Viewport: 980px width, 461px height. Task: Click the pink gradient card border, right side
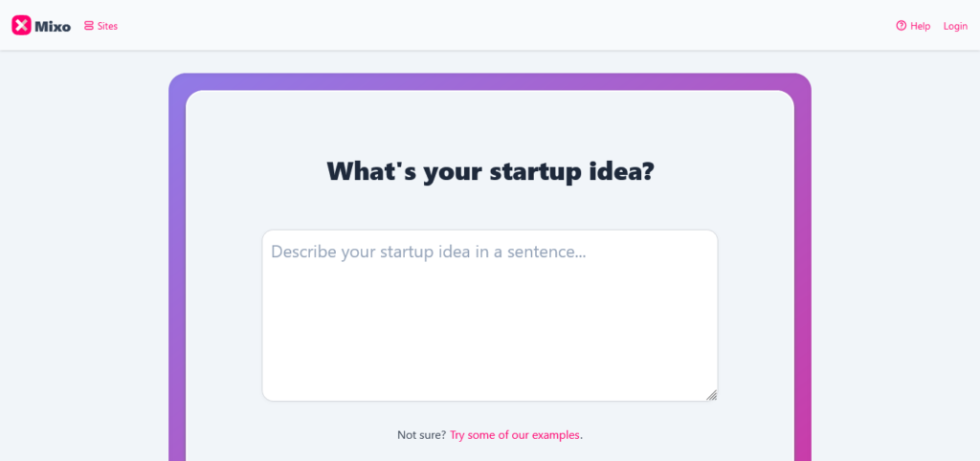coord(802,287)
